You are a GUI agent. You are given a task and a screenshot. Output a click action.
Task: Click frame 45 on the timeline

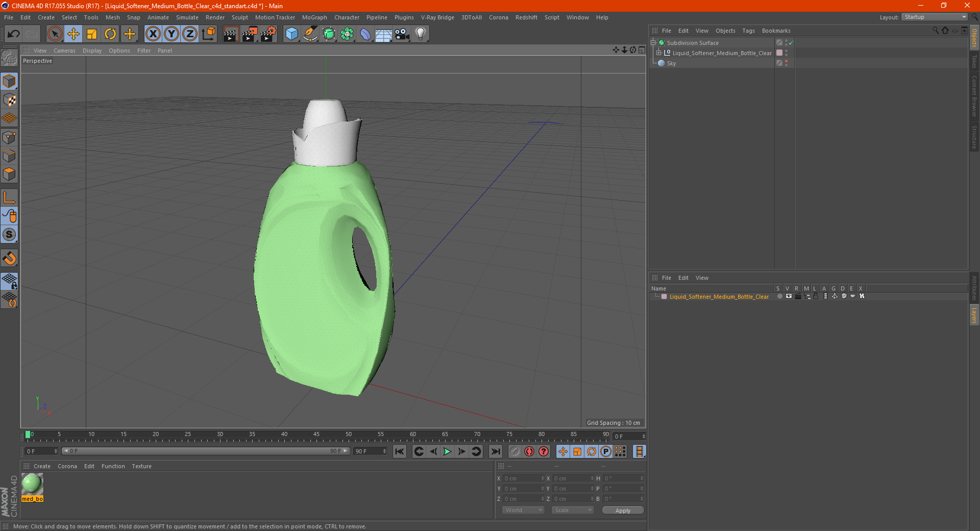click(x=316, y=436)
